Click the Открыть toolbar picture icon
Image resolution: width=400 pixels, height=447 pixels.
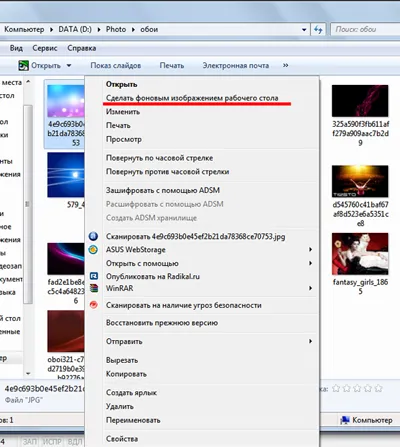23,65
